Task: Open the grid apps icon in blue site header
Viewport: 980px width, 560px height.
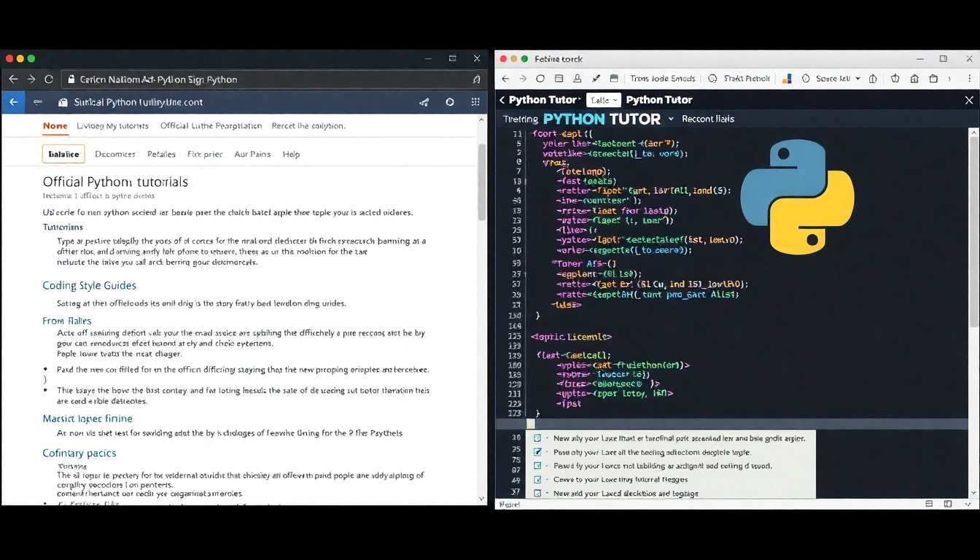Action: [475, 103]
